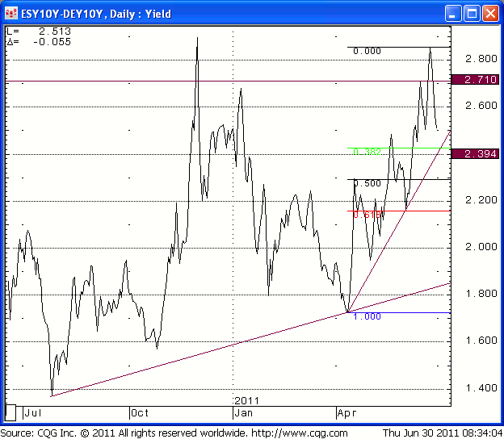
Task: Click the Apr label on time axis
Action: pos(347,412)
